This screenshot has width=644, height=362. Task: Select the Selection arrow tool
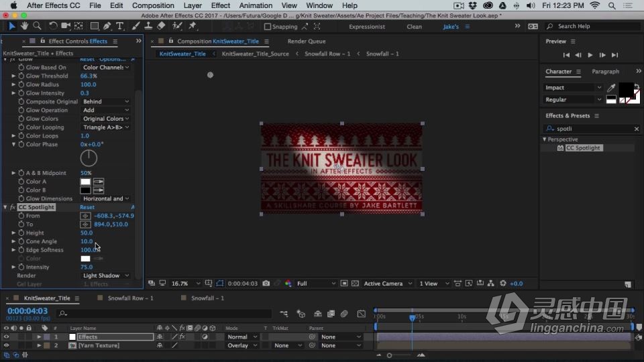pyautogui.click(x=12, y=26)
